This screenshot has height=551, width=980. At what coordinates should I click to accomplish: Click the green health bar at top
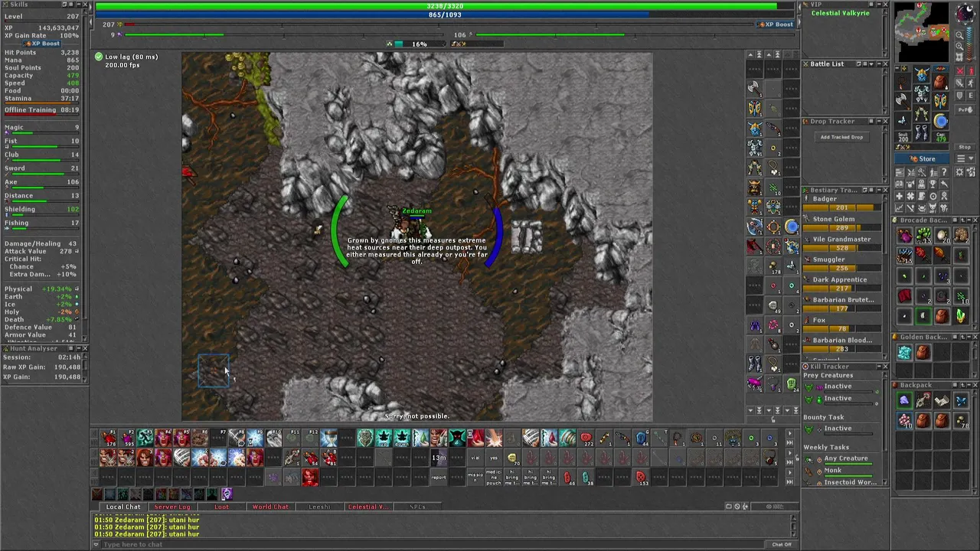point(445,5)
